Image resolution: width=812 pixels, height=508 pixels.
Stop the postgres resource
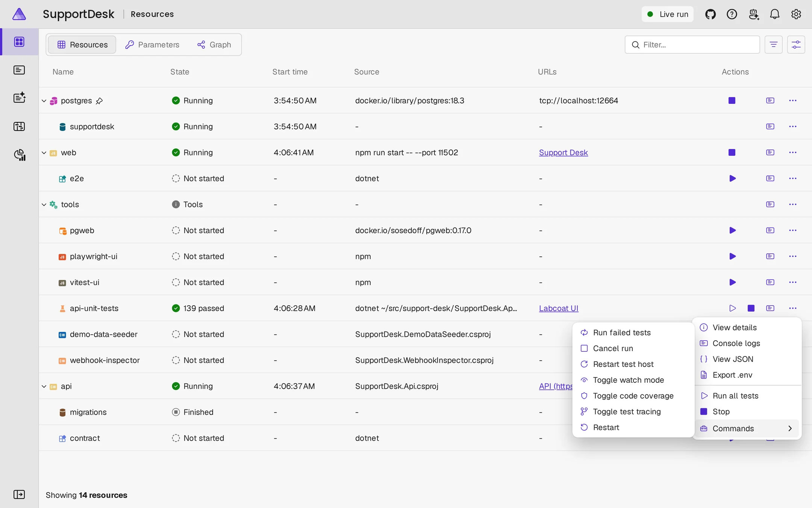pos(732,100)
